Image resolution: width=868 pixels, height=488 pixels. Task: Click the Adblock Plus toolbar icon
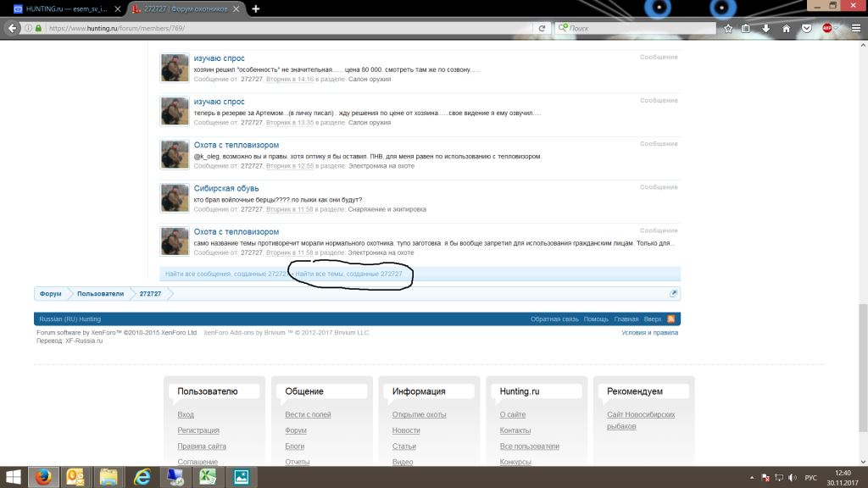click(826, 28)
